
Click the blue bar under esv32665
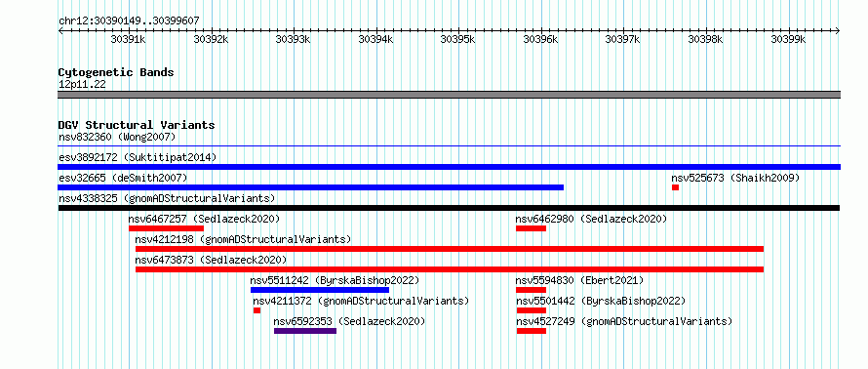click(x=310, y=187)
